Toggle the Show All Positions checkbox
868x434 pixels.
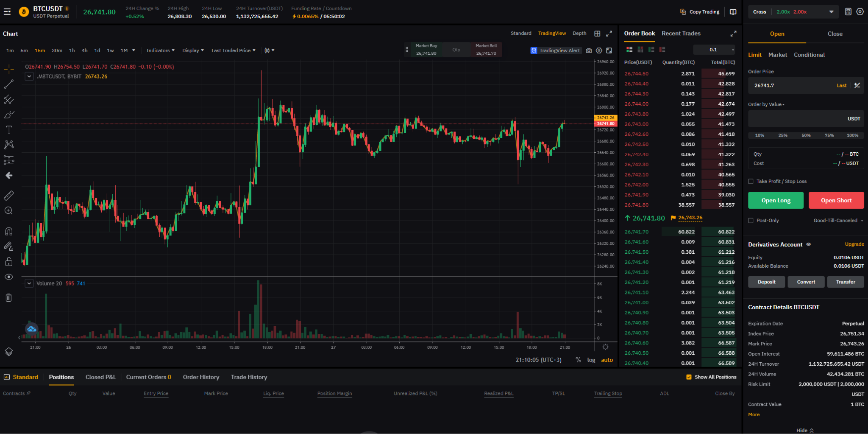pyautogui.click(x=689, y=377)
